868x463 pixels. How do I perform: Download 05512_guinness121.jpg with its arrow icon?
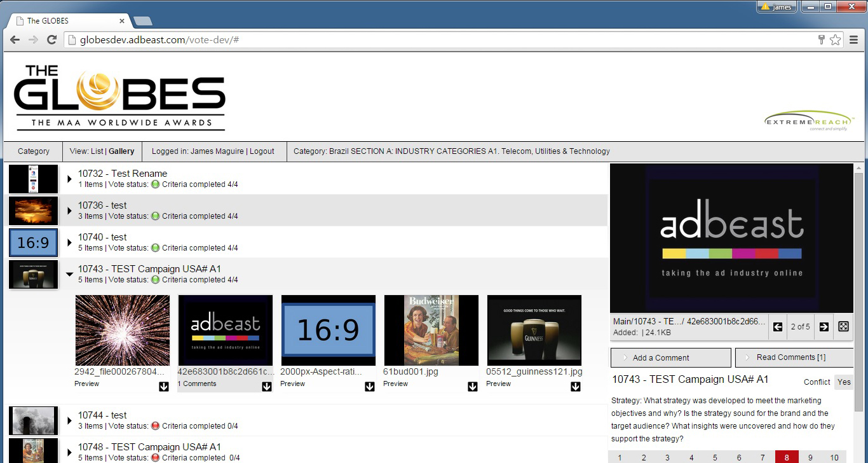576,386
